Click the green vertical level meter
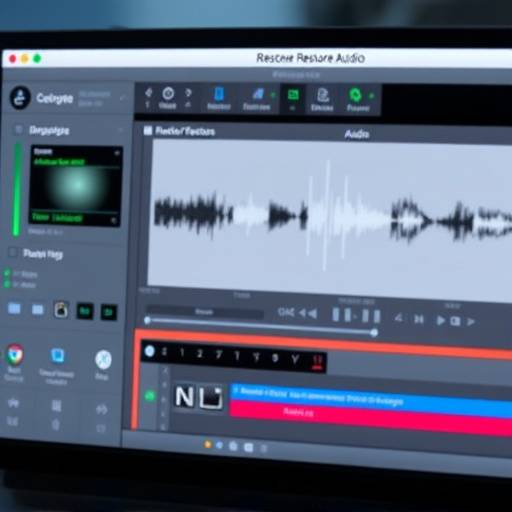The width and height of the screenshot is (512, 512). pos(16,189)
